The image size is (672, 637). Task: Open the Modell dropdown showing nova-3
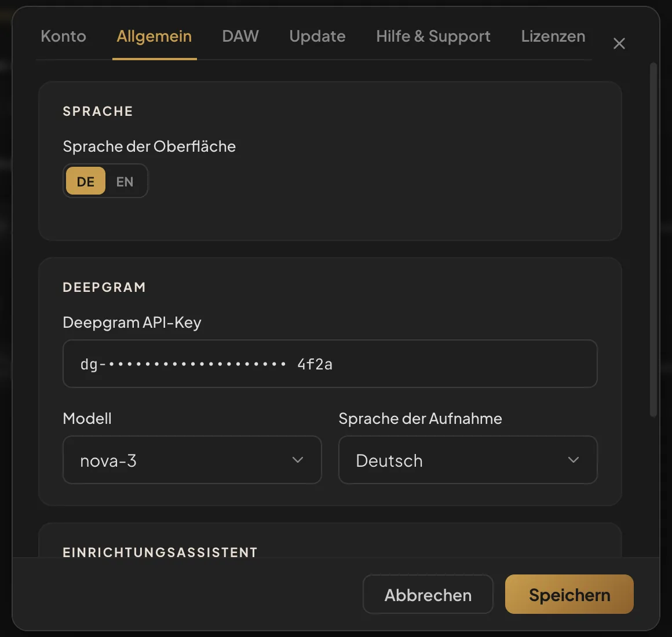click(192, 460)
